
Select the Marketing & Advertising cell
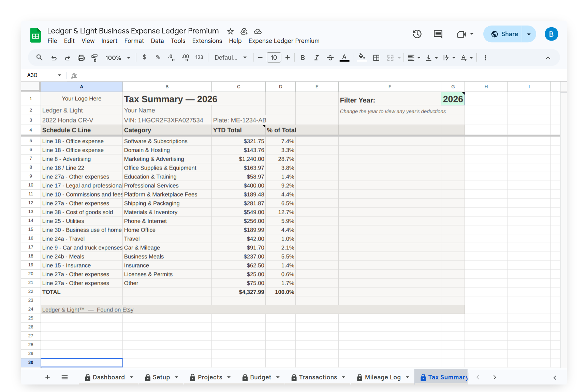tap(167, 159)
